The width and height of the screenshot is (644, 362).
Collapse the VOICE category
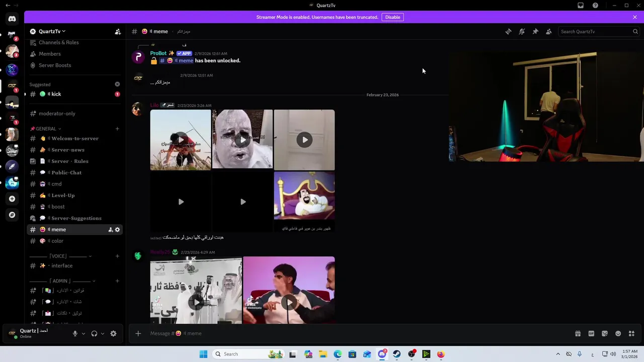click(60, 256)
